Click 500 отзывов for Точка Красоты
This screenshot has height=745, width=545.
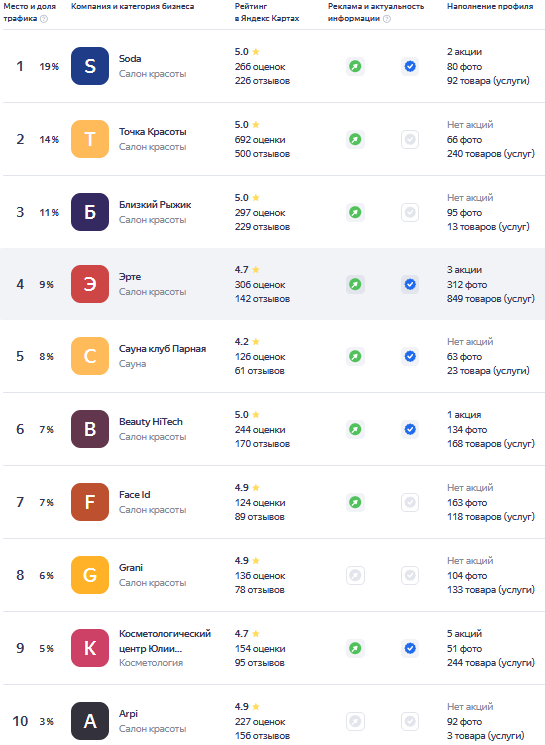262,154
